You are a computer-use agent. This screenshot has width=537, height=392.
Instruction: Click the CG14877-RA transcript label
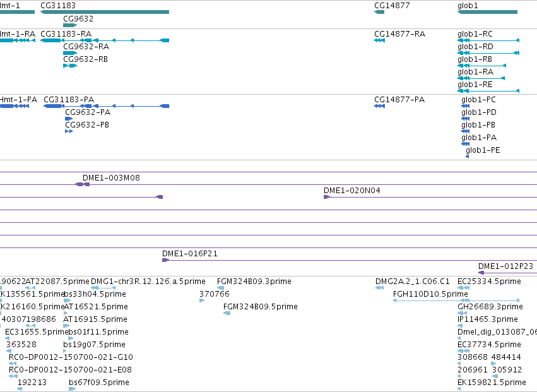[399, 34]
